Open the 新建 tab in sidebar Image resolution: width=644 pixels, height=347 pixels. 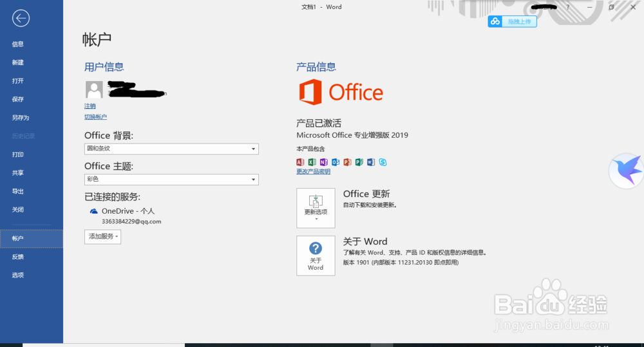click(32, 62)
